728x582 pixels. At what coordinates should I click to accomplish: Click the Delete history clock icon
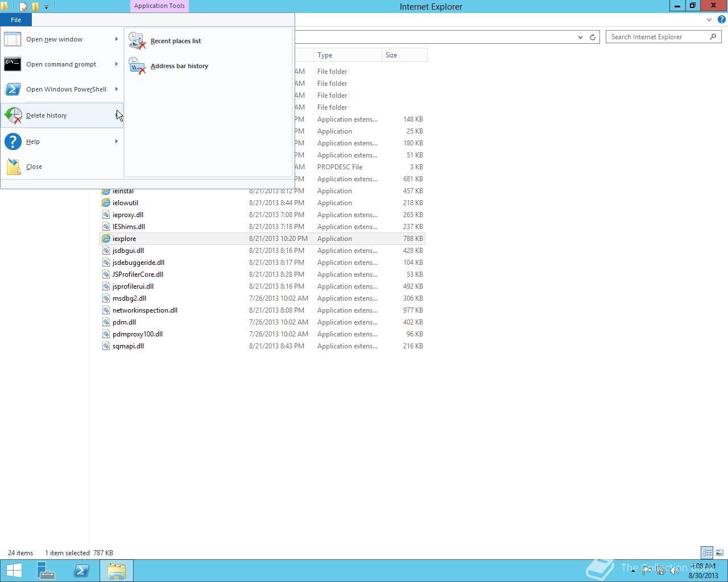coord(13,115)
